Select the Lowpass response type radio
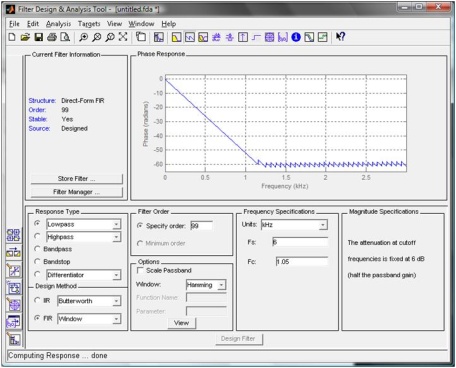Viewport: 456px width, 368px height. pos(37,224)
